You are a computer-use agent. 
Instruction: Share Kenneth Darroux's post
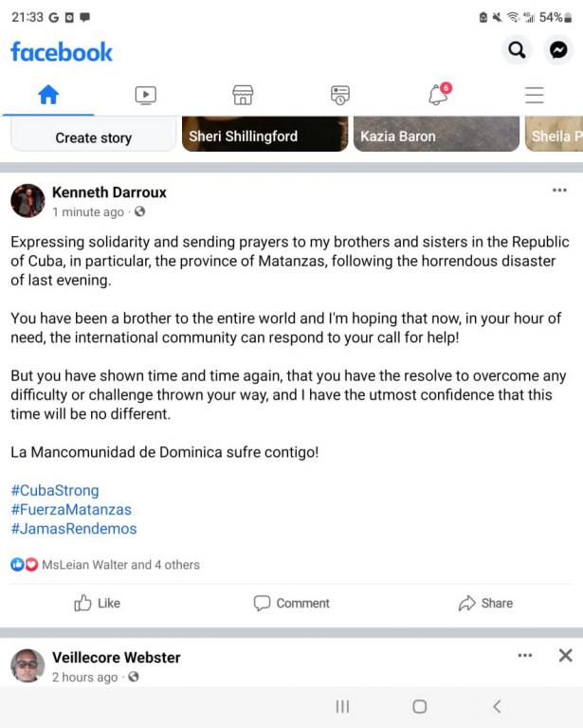pos(485,603)
